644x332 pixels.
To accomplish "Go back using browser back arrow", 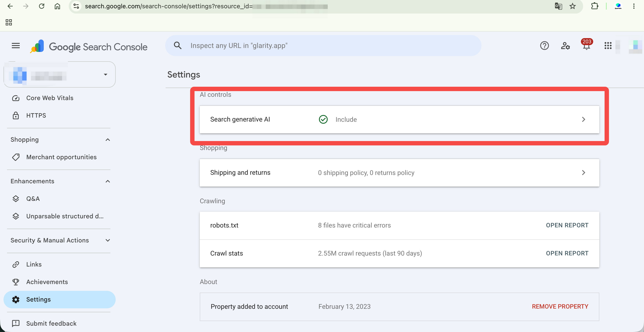I will pos(10,6).
